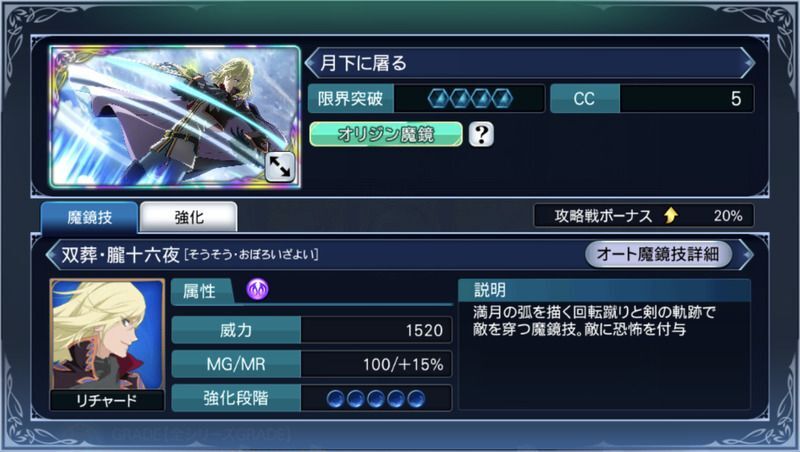Select the last 限界突破 crystal icon
Image resolution: width=800 pixels, height=452 pixels.
coord(502,98)
